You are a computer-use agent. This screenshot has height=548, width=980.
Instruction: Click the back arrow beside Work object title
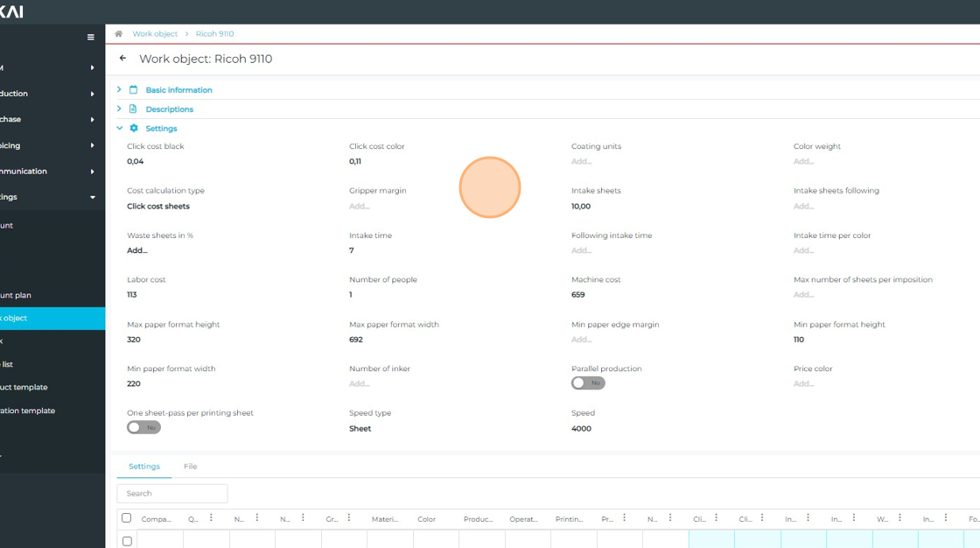[122, 59]
